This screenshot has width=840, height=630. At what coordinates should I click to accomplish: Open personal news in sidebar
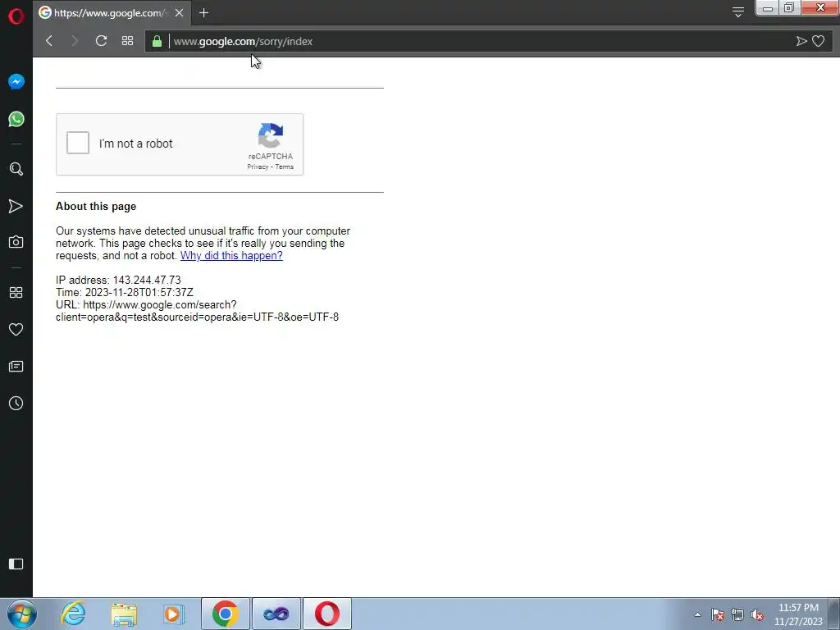(16, 367)
